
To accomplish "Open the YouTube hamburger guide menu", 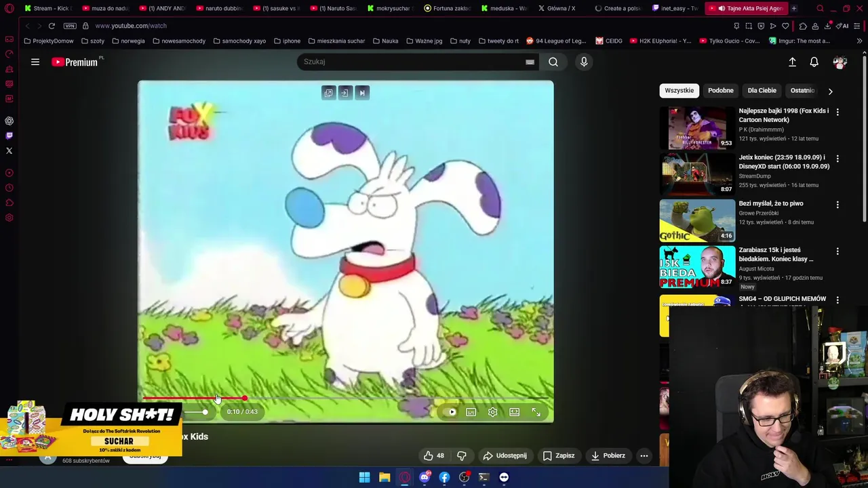I will [x=35, y=62].
